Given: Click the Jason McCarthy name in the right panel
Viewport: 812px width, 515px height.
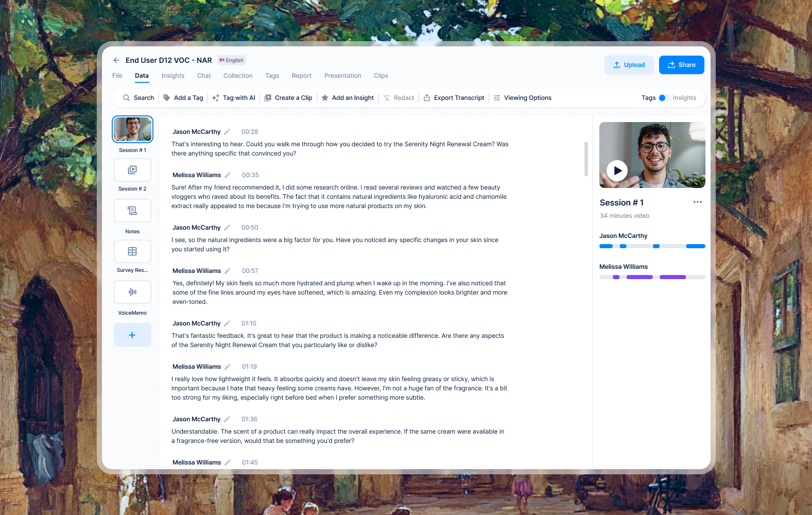Looking at the screenshot, I should point(624,236).
